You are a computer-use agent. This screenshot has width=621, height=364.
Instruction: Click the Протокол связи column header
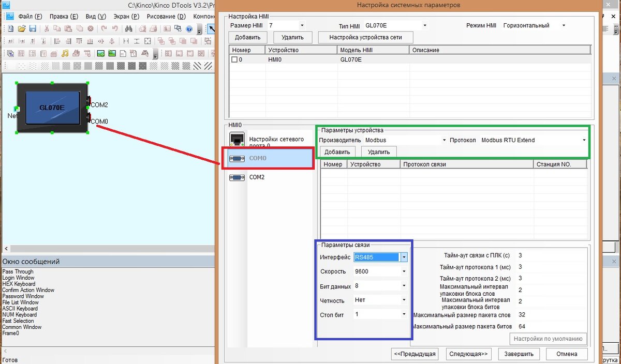(x=466, y=164)
